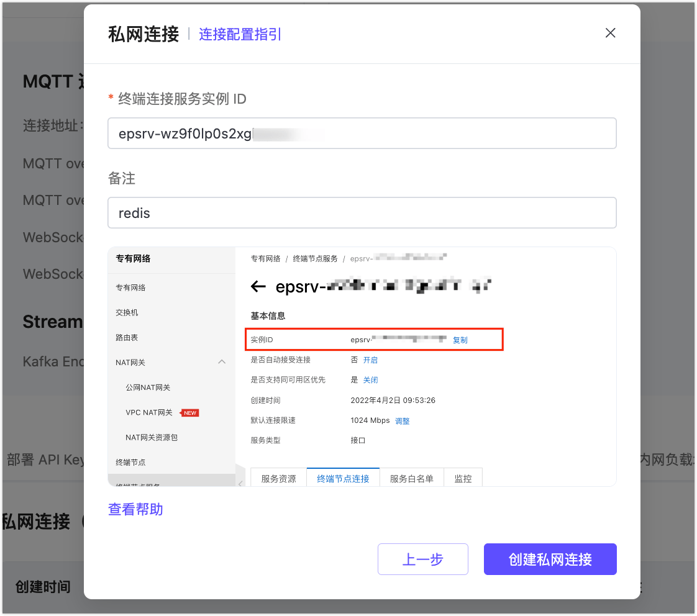Click the 终端连接服务实例 ID input field

pyautogui.click(x=362, y=133)
